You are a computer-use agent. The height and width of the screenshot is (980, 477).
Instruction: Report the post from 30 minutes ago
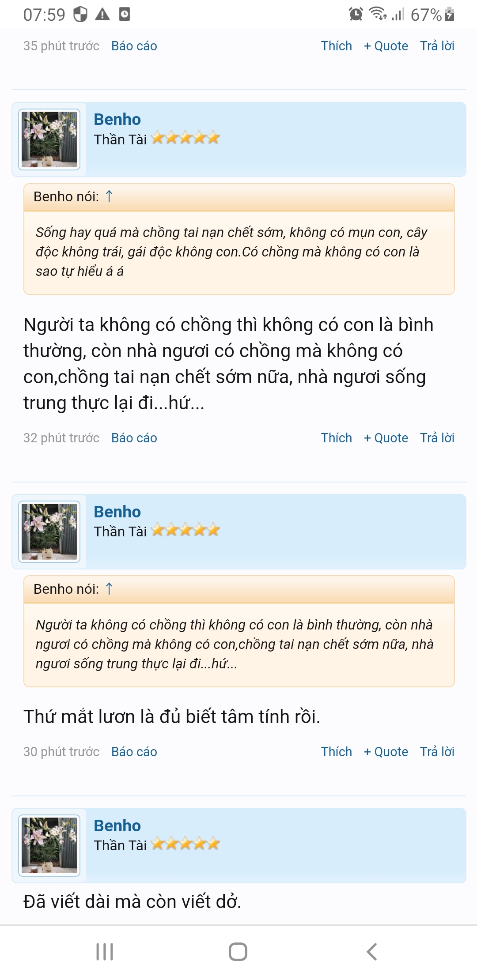[134, 752]
